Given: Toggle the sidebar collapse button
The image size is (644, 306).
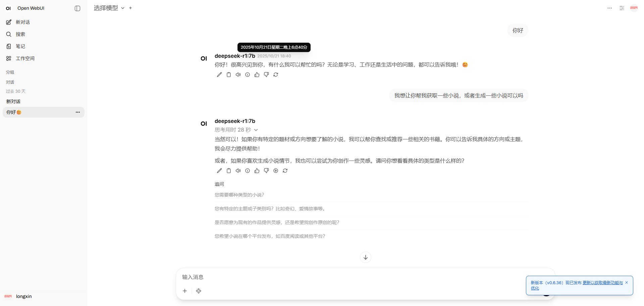Looking at the screenshot, I should (77, 8).
